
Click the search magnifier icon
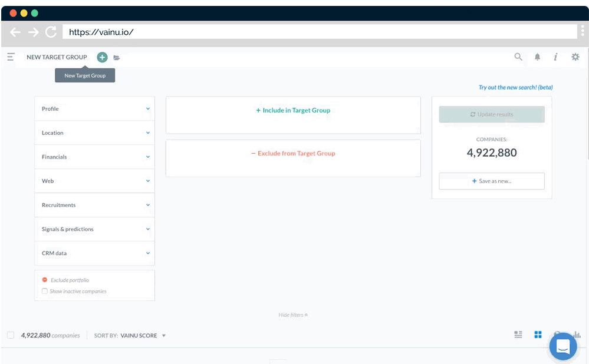coord(518,57)
